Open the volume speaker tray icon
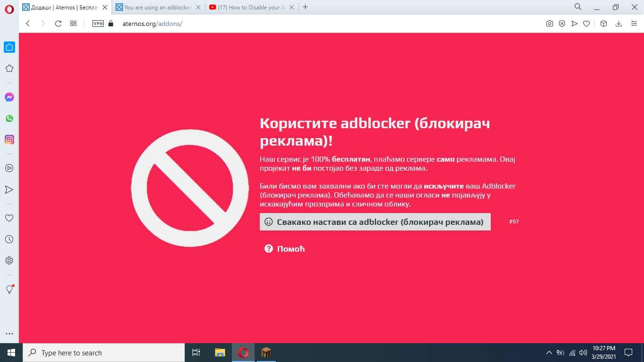 point(583,353)
